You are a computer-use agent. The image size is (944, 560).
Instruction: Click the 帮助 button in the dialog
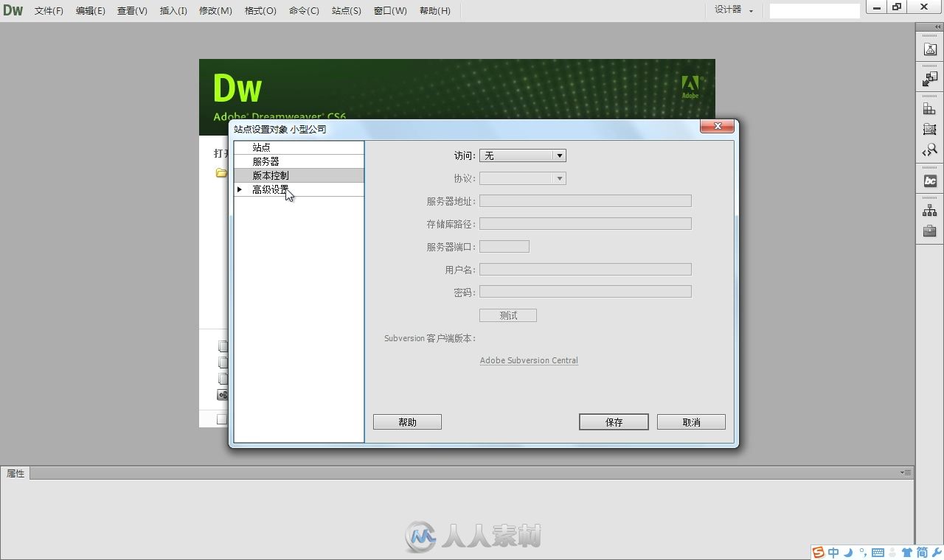click(x=407, y=422)
